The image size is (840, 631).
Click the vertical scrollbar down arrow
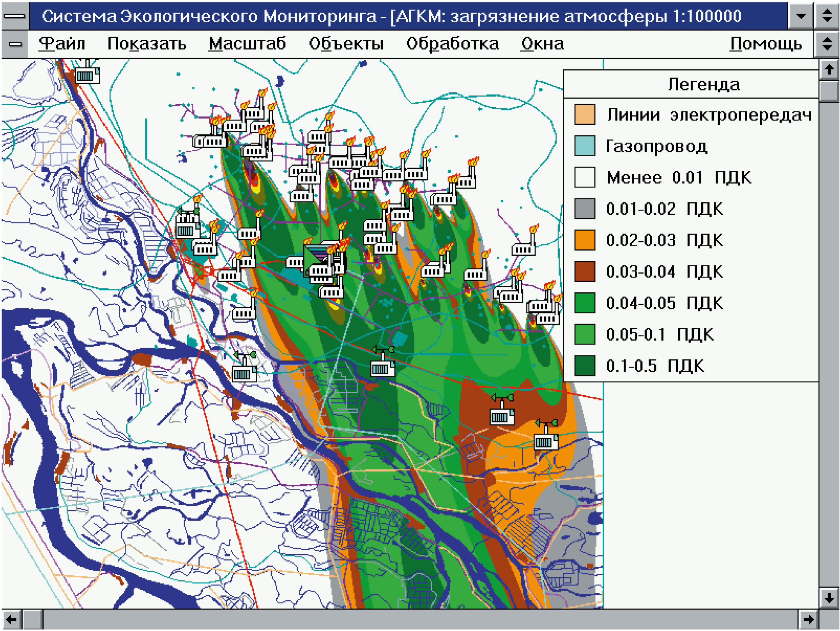pyautogui.click(x=829, y=598)
